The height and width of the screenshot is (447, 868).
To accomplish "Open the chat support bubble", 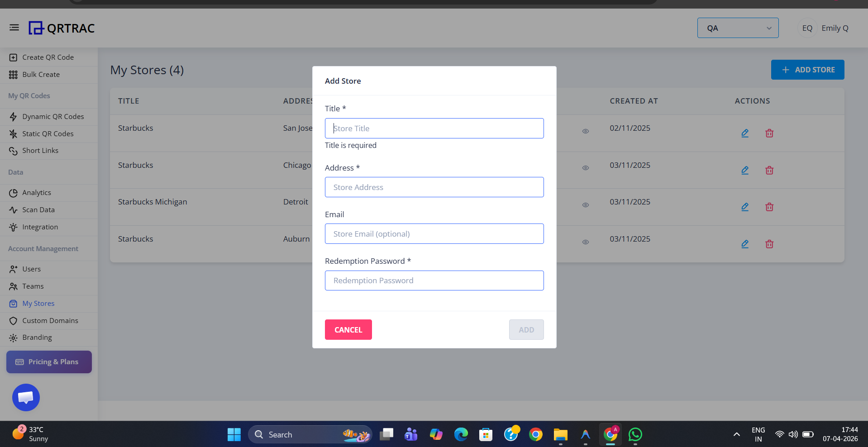I will (26, 398).
